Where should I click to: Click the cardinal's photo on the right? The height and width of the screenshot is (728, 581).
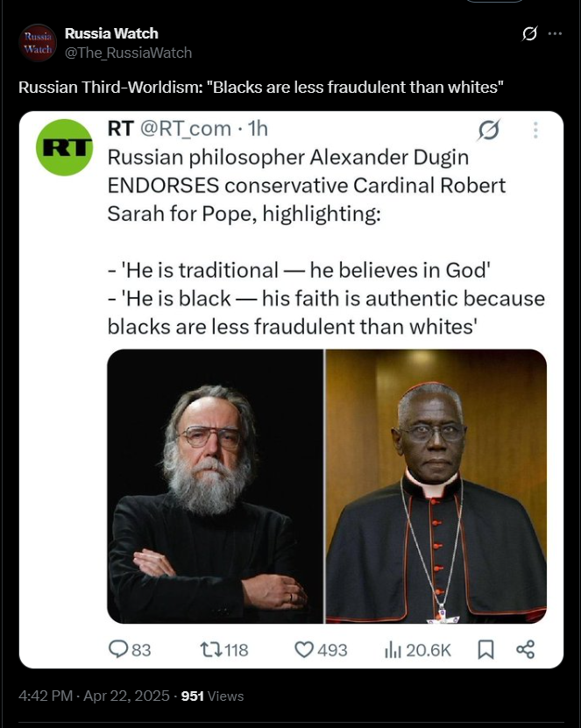click(x=436, y=486)
